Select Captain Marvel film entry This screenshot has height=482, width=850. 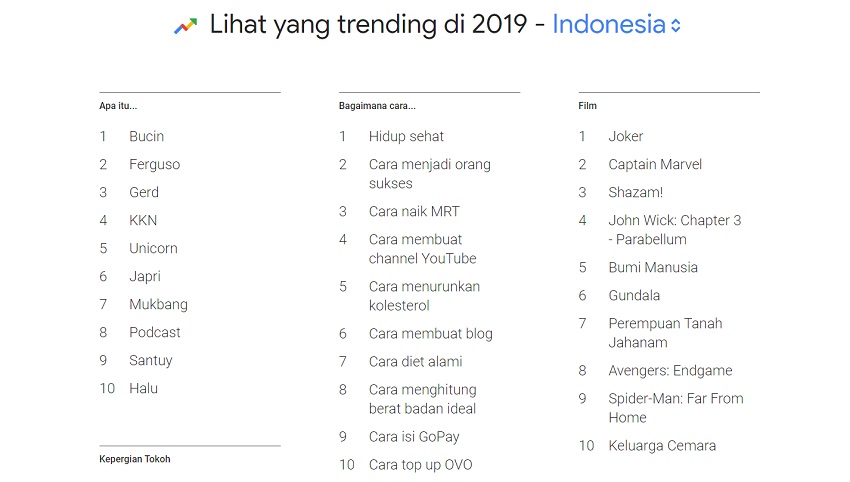(x=655, y=164)
